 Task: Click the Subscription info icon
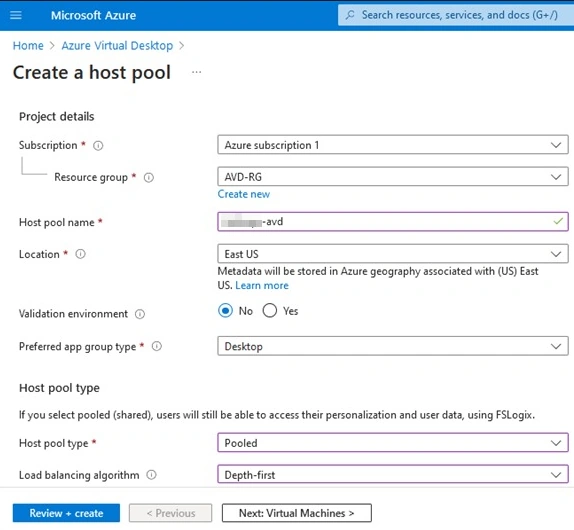coord(98,146)
